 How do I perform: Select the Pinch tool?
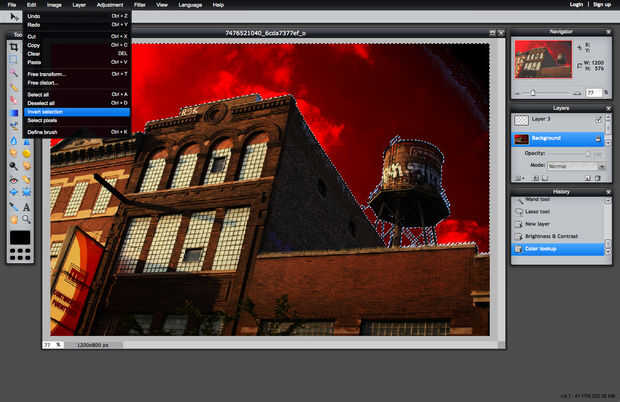coord(26,193)
